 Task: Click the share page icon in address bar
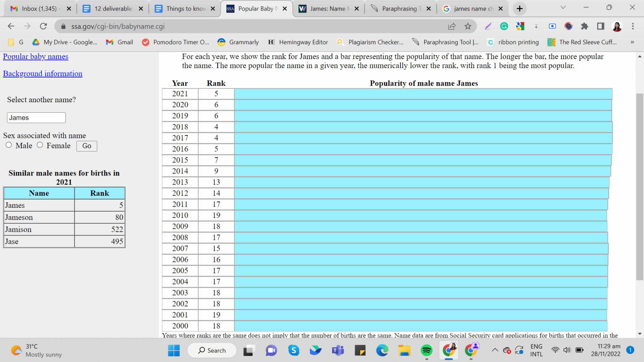click(x=452, y=26)
